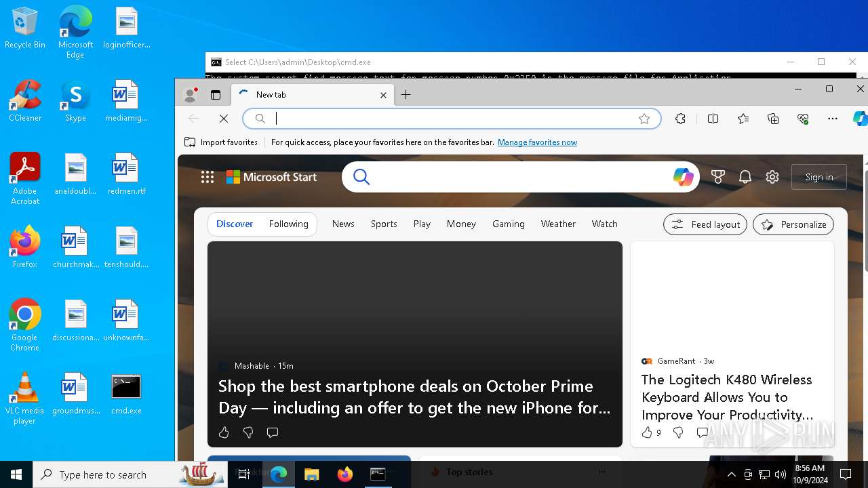The width and height of the screenshot is (868, 488).
Task: Click the Microsoft Start search box
Action: coord(520,177)
